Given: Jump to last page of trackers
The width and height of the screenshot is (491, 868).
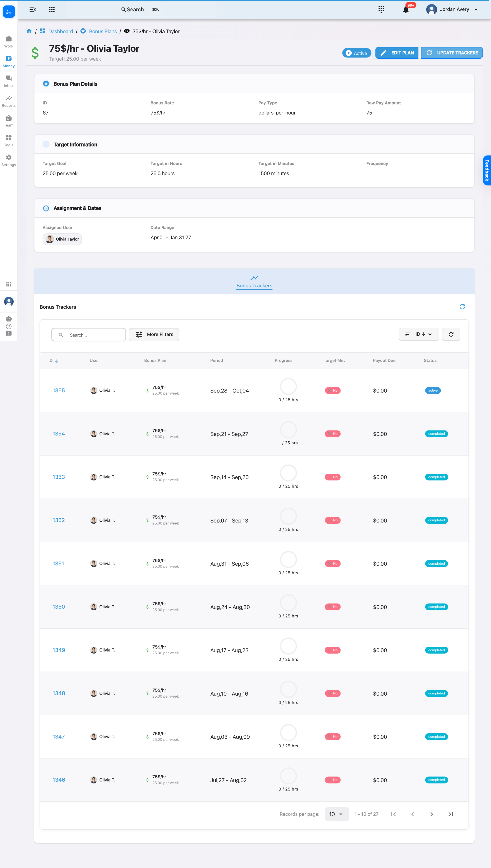Looking at the screenshot, I should pos(451,814).
